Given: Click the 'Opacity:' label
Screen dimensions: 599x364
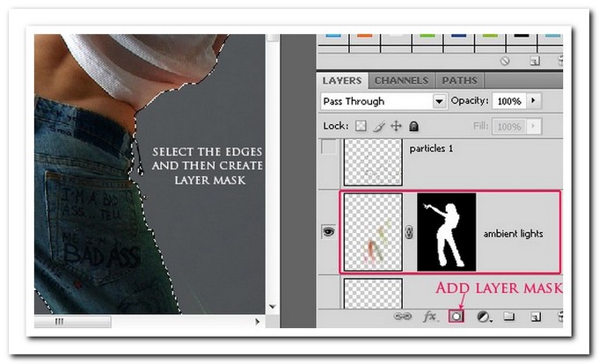Looking at the screenshot, I should point(470,101).
